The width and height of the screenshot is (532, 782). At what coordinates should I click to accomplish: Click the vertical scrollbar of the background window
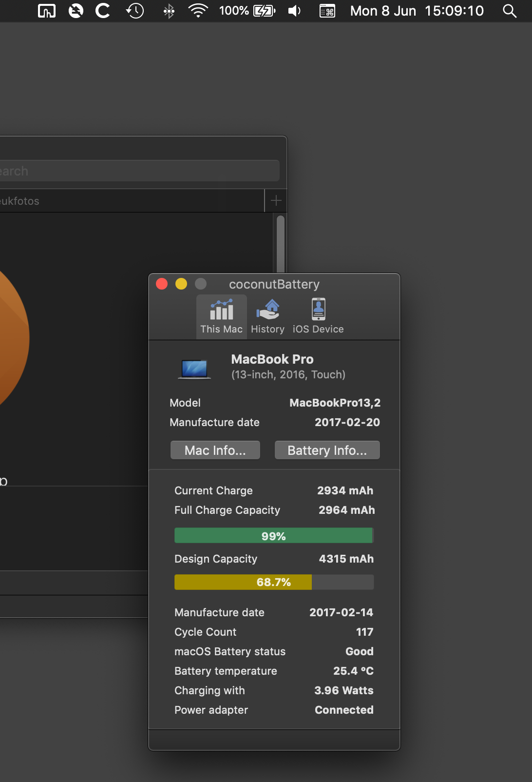click(x=280, y=243)
